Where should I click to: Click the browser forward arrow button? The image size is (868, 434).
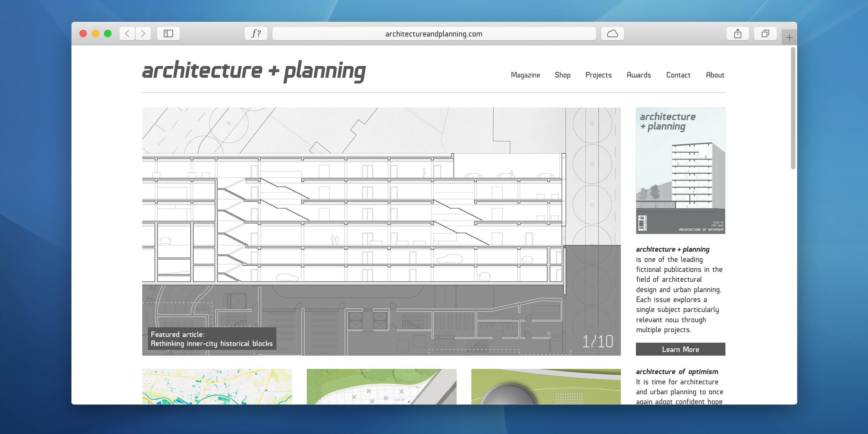pyautogui.click(x=143, y=34)
